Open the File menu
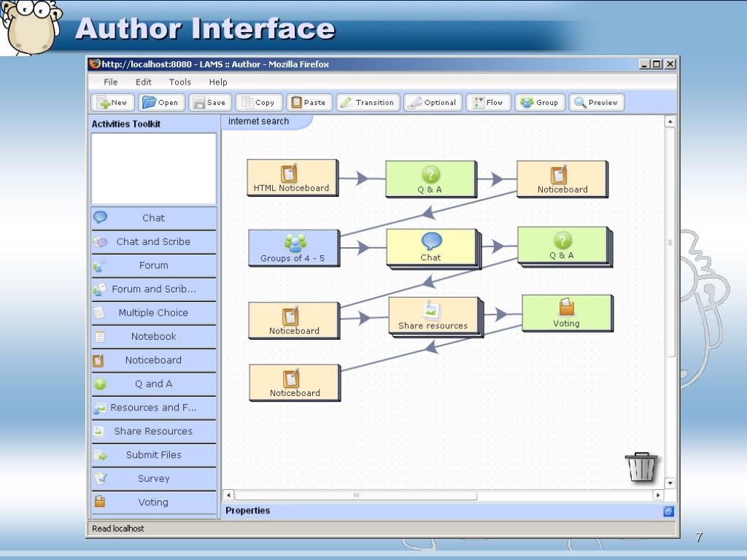Viewport: 747px width, 560px height. [x=111, y=82]
